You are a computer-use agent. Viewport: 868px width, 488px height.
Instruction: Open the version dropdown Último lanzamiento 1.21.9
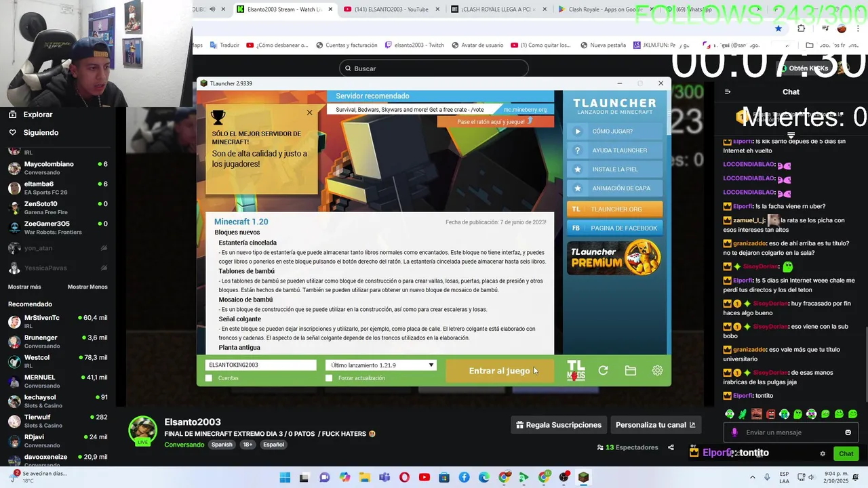pos(380,365)
